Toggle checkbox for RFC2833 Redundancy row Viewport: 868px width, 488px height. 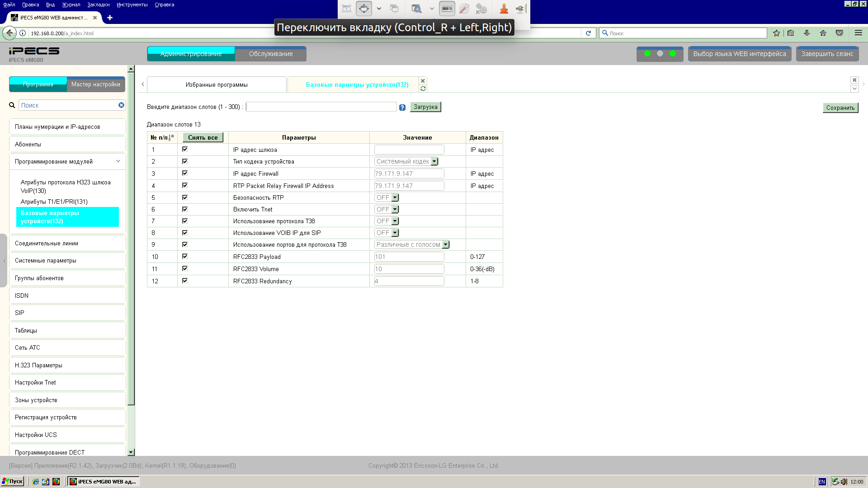(185, 281)
